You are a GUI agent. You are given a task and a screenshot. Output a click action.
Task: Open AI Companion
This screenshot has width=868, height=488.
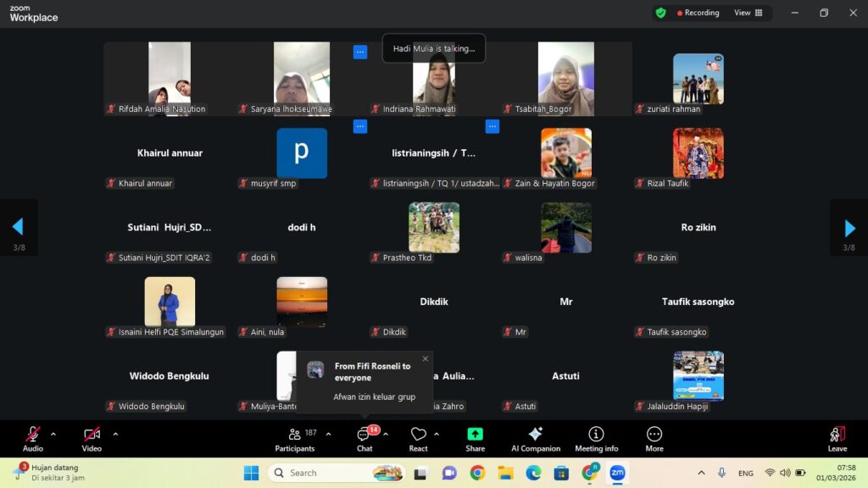pyautogui.click(x=536, y=440)
